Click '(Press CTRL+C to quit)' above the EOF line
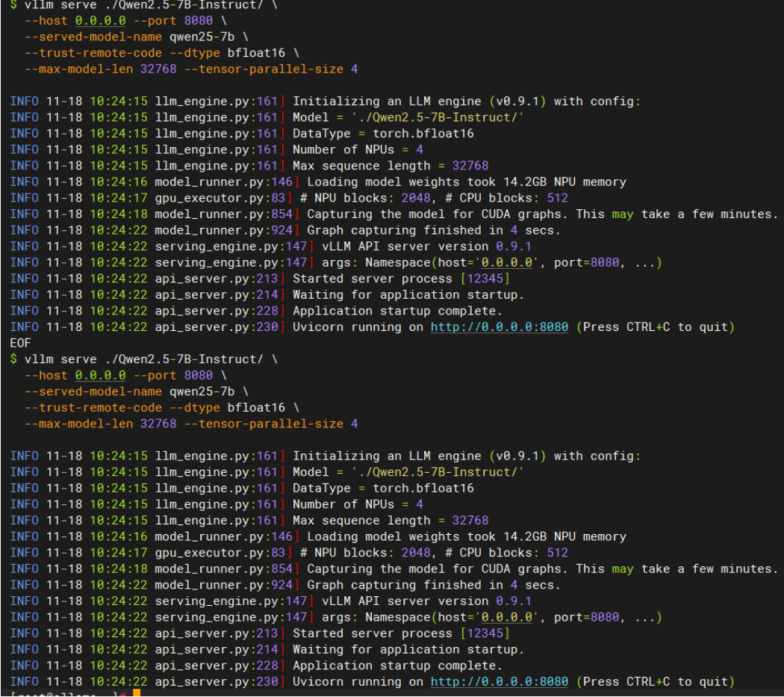This screenshot has width=784, height=697. pos(656,327)
